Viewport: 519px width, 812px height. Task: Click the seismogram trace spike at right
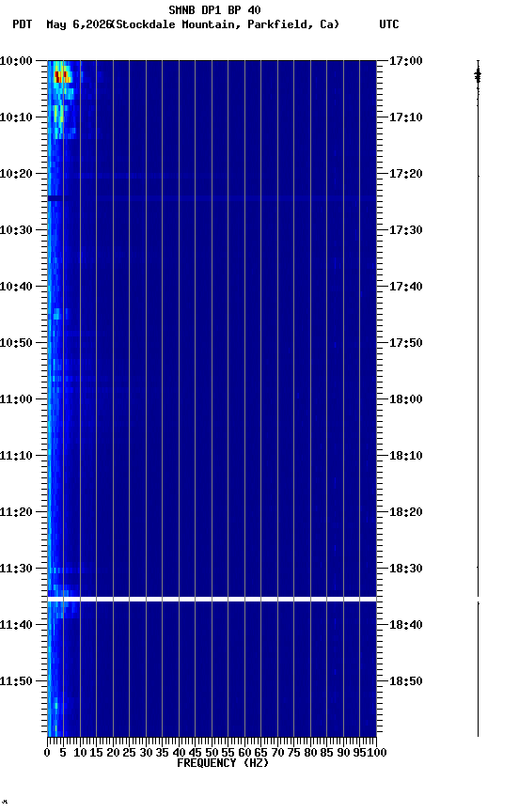[x=478, y=77]
